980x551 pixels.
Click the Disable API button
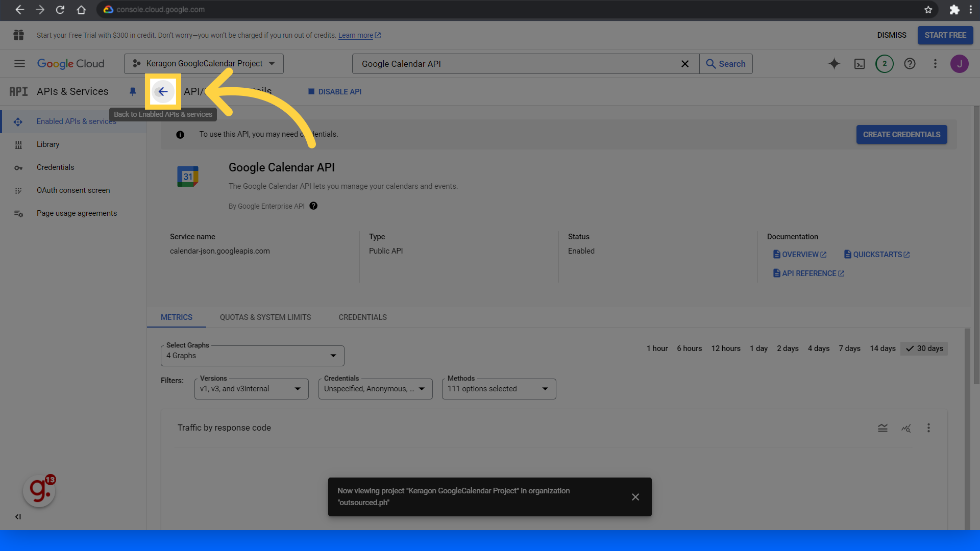(x=335, y=92)
